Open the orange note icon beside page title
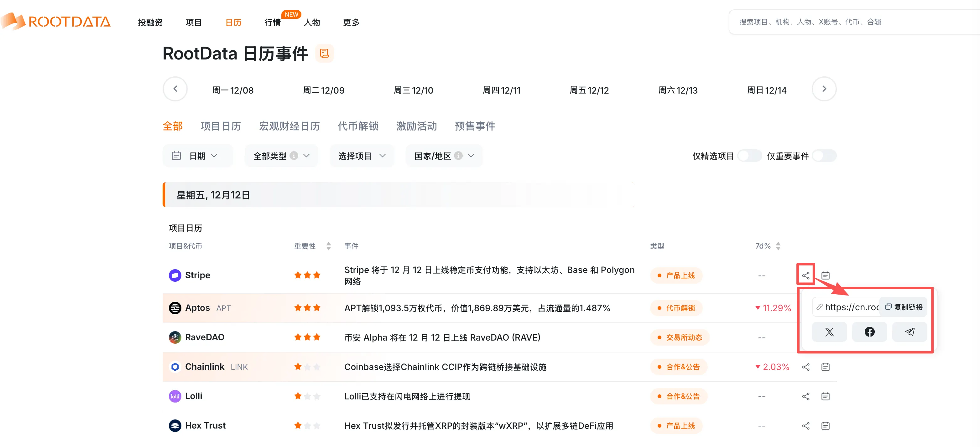 pyautogui.click(x=324, y=53)
